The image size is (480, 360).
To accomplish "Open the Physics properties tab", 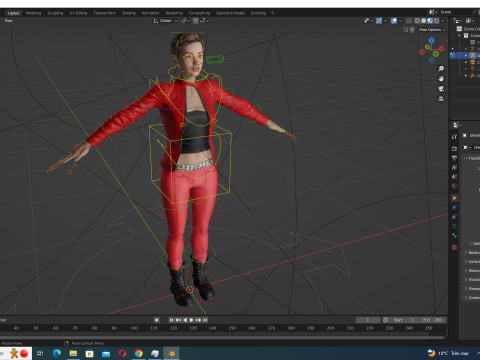I will point(454,207).
